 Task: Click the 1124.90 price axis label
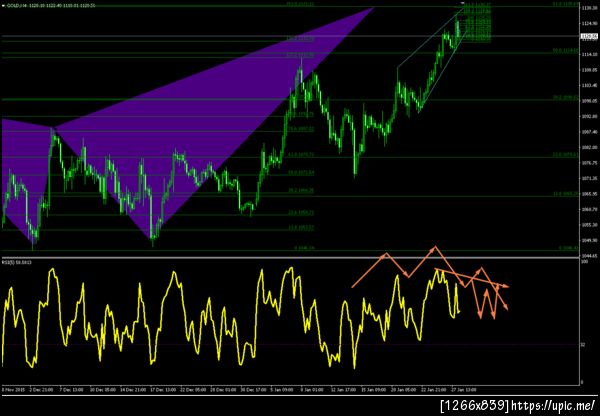click(589, 23)
